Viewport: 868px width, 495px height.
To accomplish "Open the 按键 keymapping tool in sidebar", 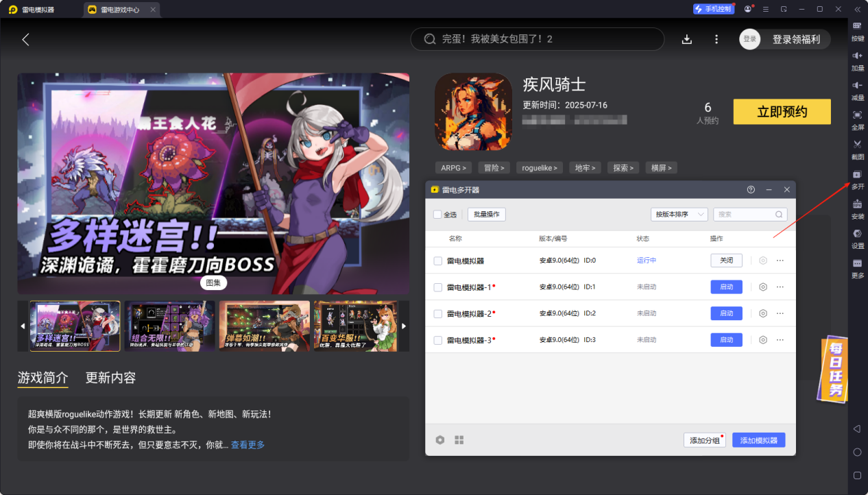I will pyautogui.click(x=857, y=30).
